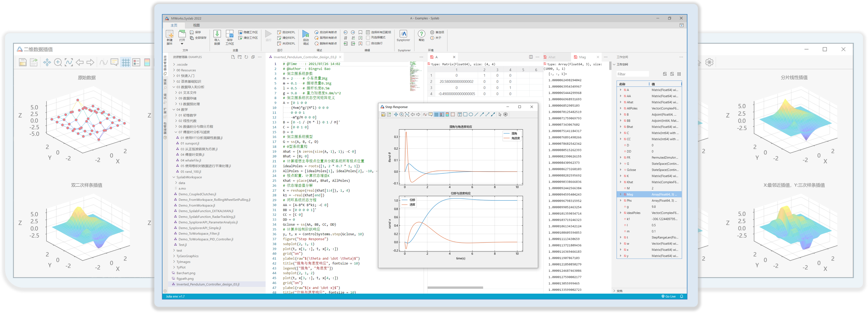Screen dimensions: 868x313
Task: Click the ellipse annotation tool in Step Response
Action: [471, 115]
